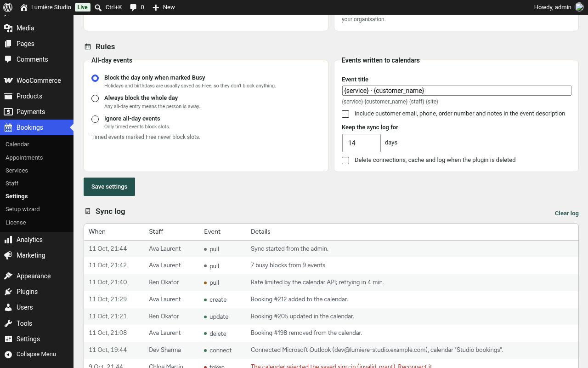Go to the Services submenu item
Screen dimensions: 588x368
point(17,171)
